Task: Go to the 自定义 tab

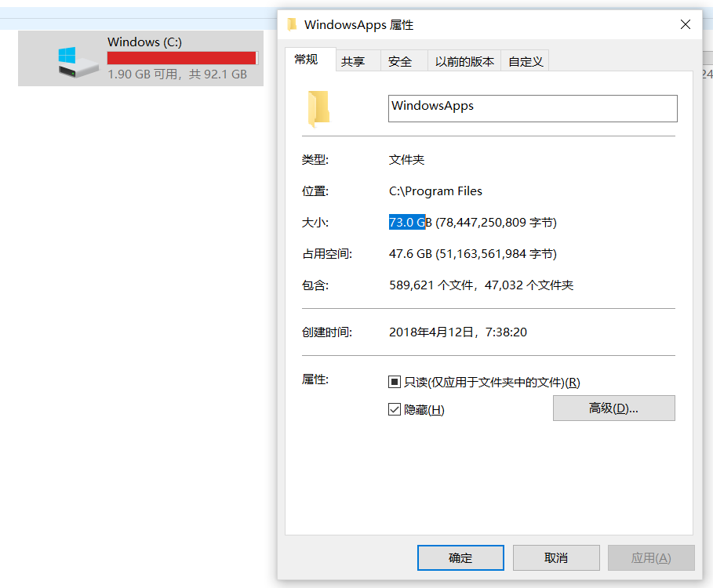Action: [x=526, y=61]
